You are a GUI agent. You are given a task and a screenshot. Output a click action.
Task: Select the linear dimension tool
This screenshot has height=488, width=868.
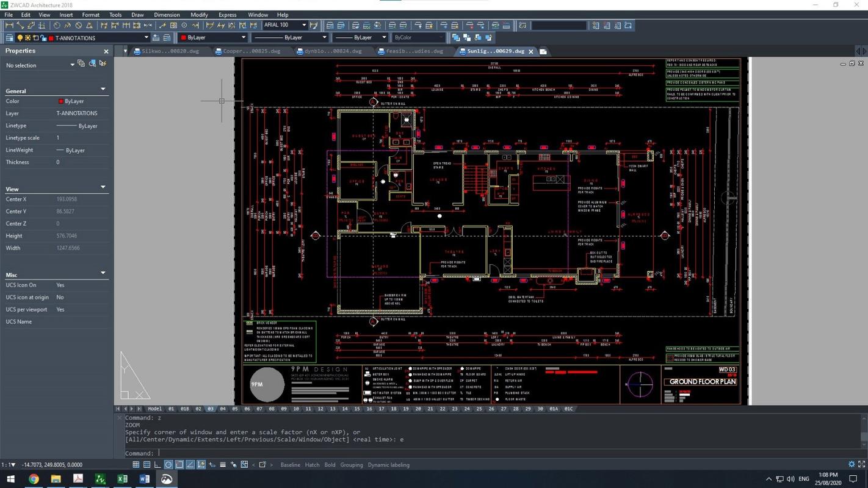[9, 26]
